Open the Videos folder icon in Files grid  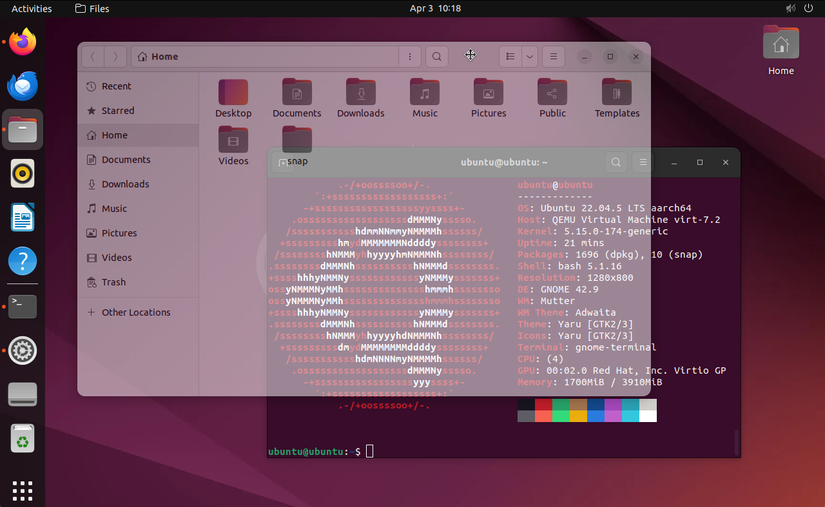(233, 146)
